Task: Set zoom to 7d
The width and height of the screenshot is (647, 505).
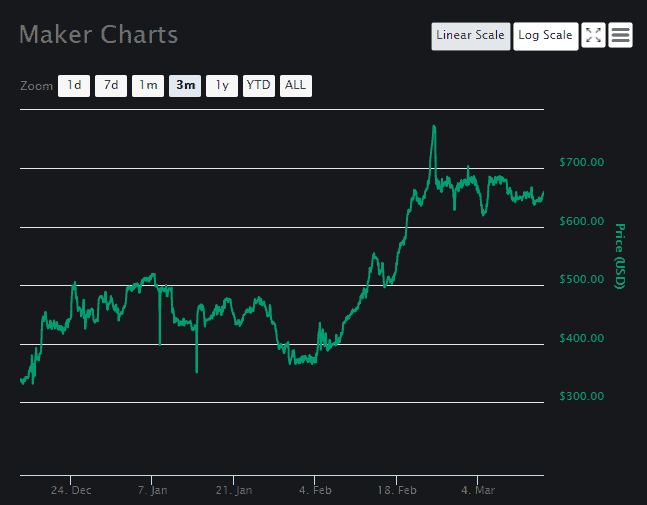Action: click(111, 86)
